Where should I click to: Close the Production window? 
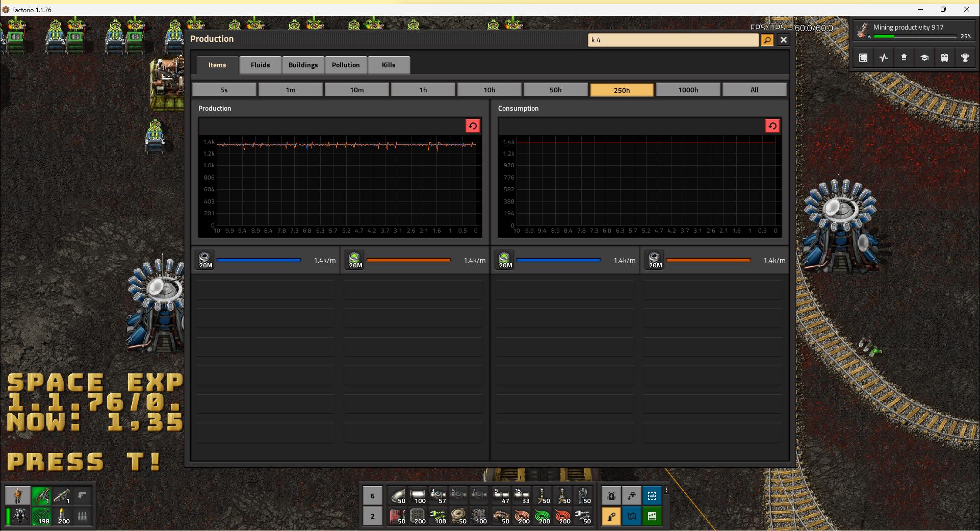784,40
